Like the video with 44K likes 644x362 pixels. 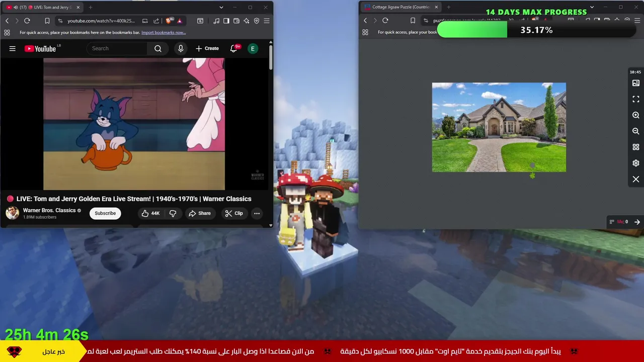tap(150, 213)
